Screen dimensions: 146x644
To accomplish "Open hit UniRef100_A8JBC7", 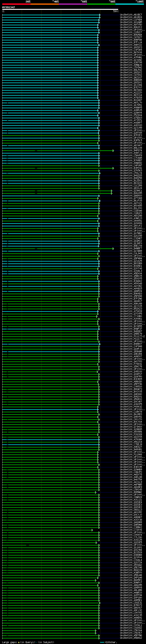I will click(x=131, y=15).
